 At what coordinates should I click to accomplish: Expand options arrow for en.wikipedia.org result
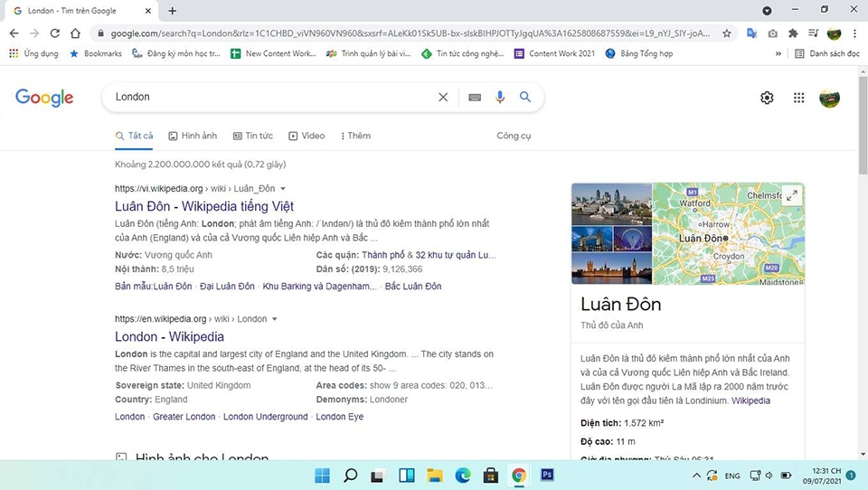[x=275, y=319]
